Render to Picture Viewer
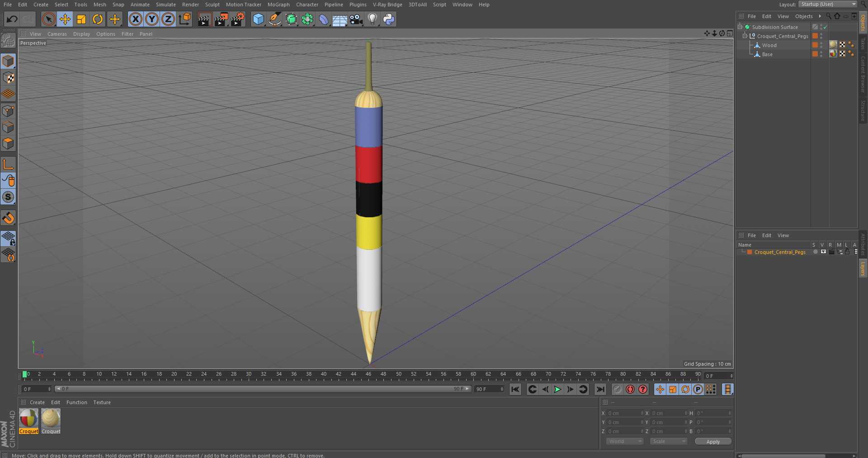Image resolution: width=868 pixels, height=458 pixels. click(221, 19)
